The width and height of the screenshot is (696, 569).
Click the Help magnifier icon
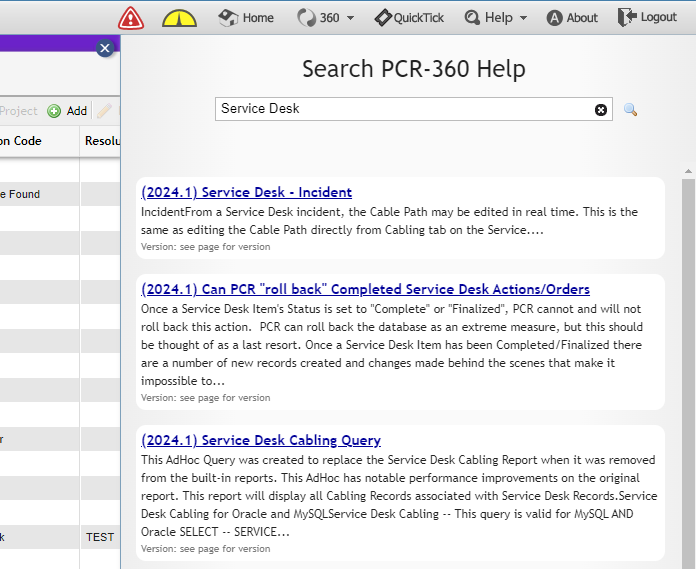click(x=472, y=18)
